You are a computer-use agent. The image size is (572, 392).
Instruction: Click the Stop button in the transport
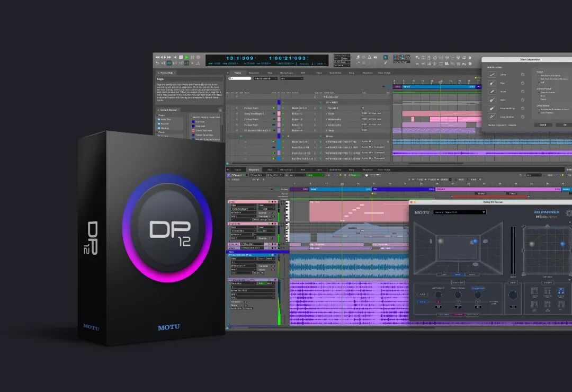tap(181, 57)
